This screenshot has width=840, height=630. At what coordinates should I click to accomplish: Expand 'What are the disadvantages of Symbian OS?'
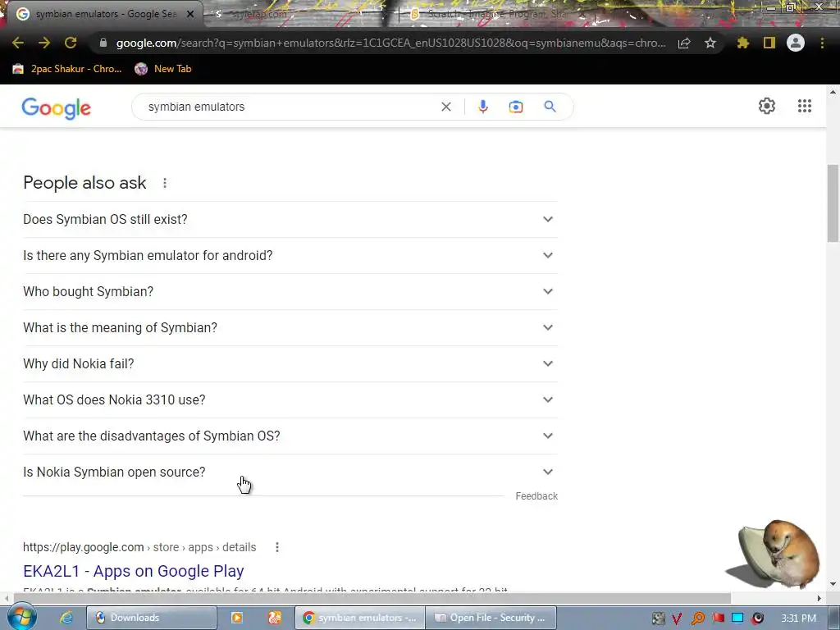(290, 436)
